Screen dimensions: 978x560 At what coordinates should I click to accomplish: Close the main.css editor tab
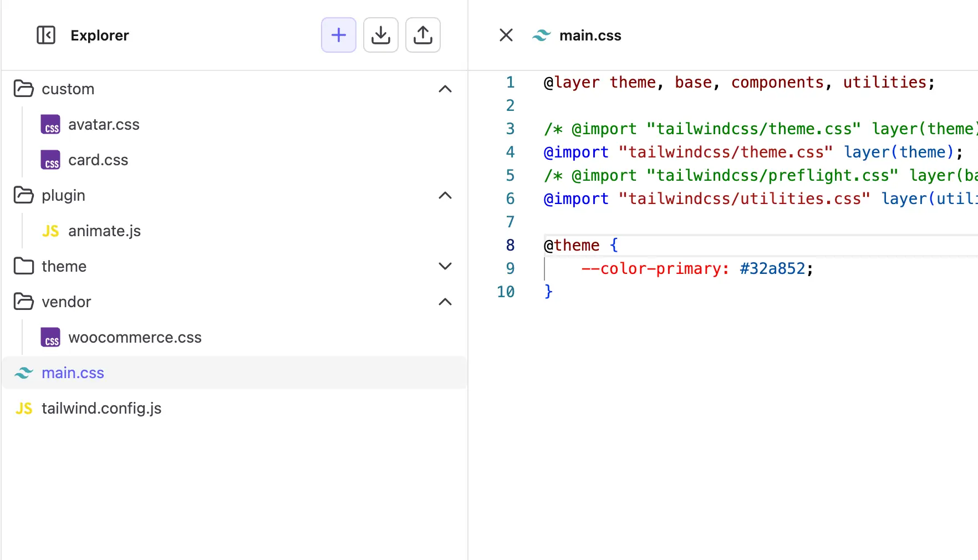point(505,35)
